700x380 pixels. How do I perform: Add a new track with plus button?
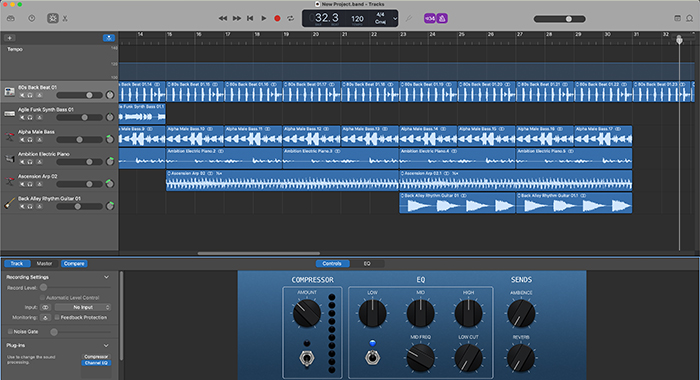pos(9,38)
